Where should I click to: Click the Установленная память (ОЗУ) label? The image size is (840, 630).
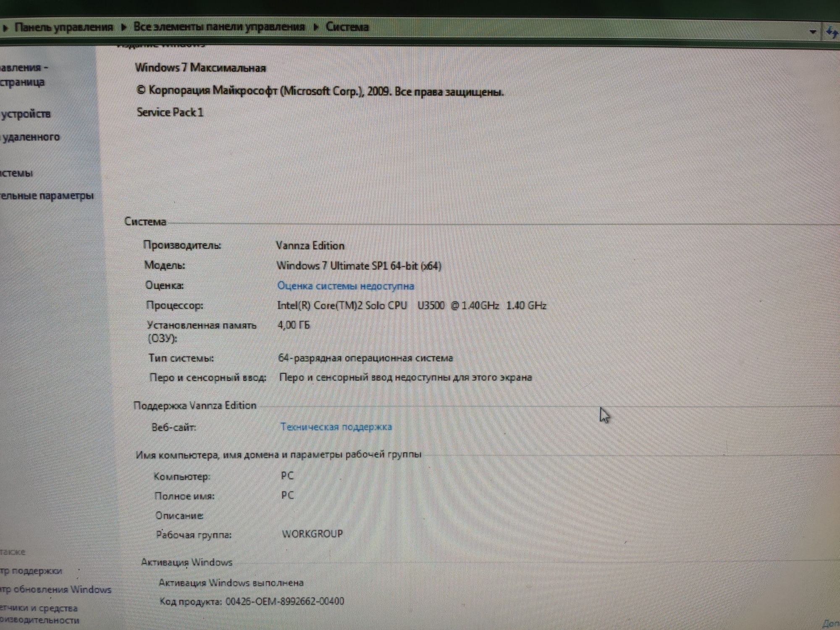[x=202, y=331]
